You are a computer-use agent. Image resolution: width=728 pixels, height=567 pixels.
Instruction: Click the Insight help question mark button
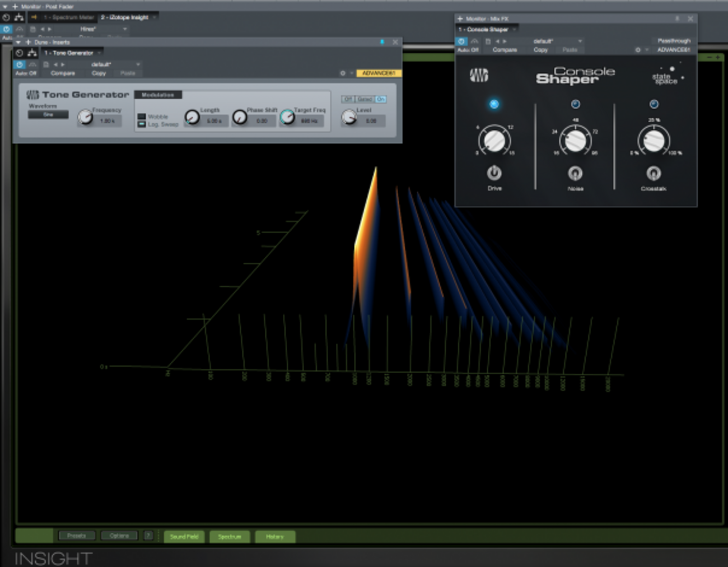[148, 536]
